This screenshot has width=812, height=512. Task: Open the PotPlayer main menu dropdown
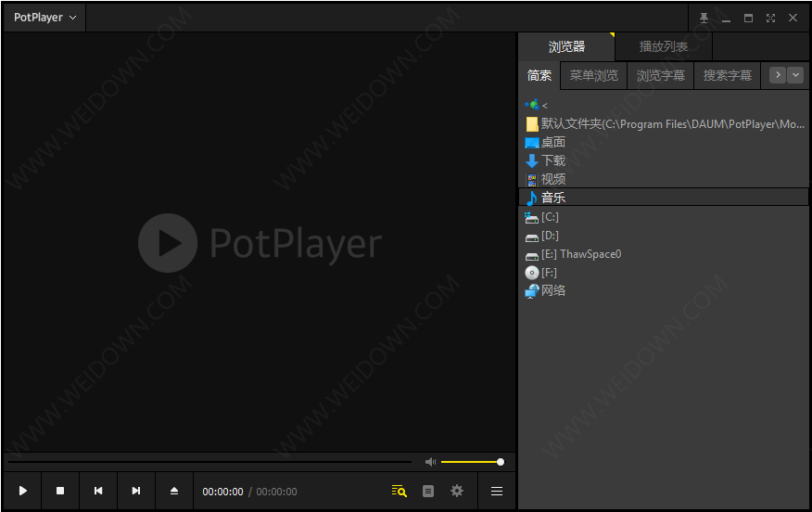coord(44,18)
